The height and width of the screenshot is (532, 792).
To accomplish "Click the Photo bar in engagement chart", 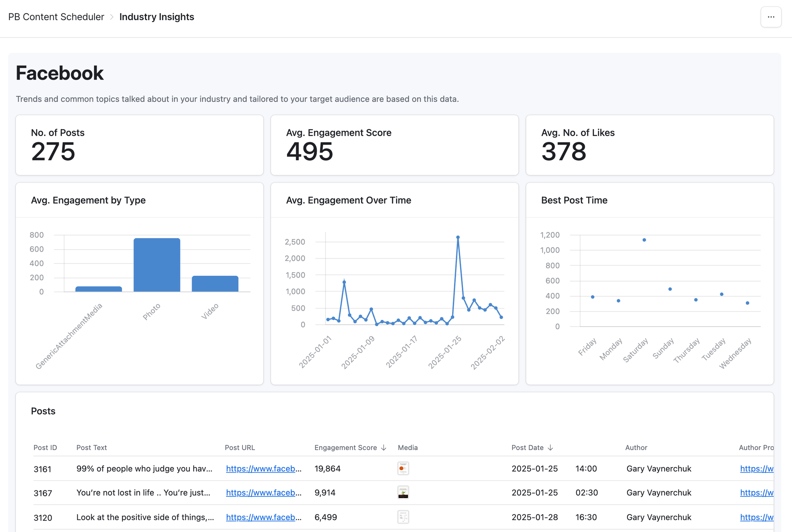I will 157,265.
